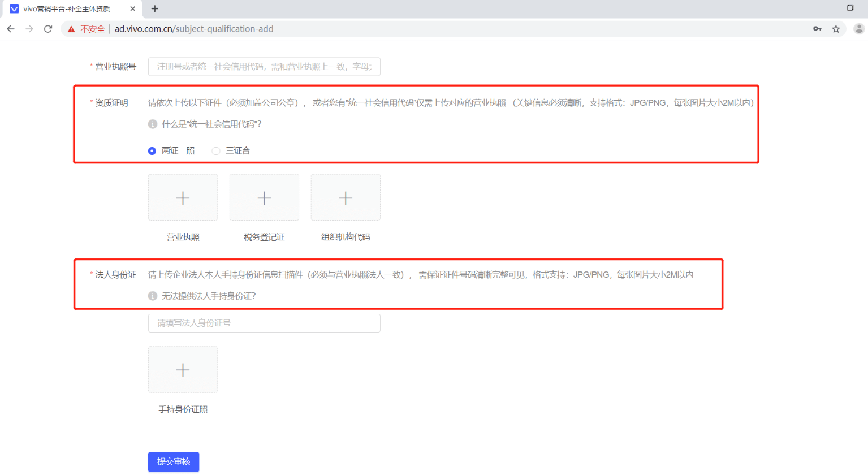Click the info icon beside 无法提供法人手持身份证
Image resolution: width=868 pixels, height=475 pixels.
(x=152, y=295)
